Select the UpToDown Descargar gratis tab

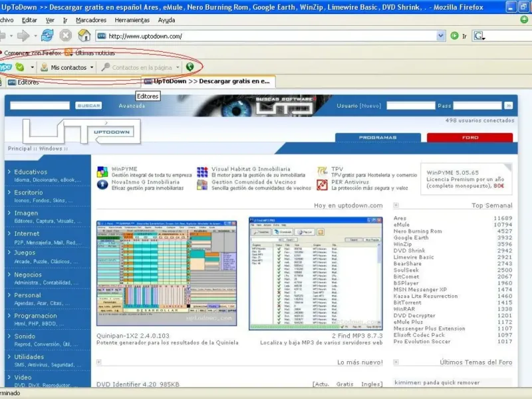click(208, 81)
